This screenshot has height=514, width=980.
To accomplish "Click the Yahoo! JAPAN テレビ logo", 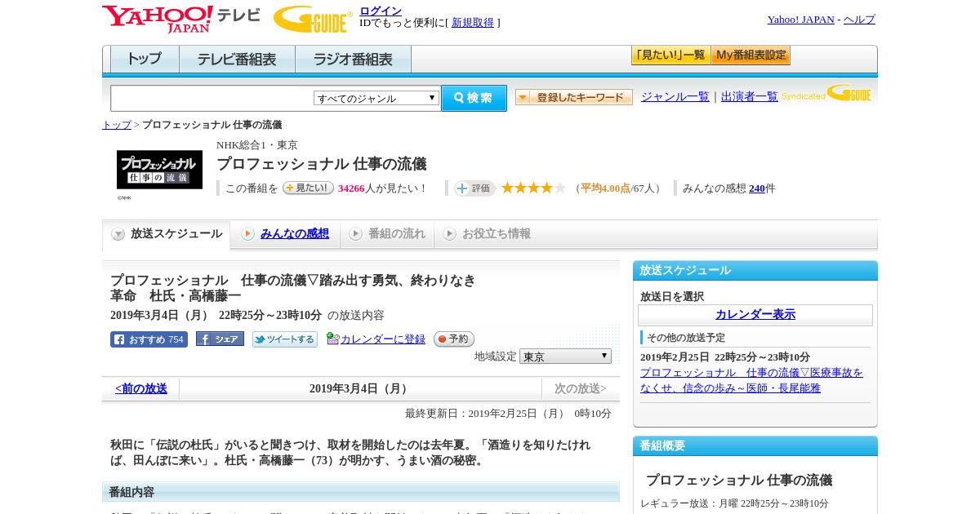I will pos(181,18).
